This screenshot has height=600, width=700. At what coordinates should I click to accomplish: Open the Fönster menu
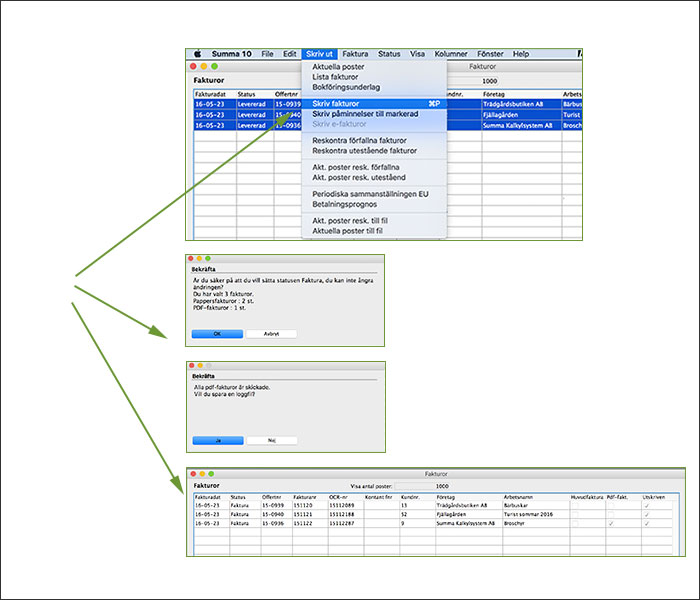click(490, 54)
